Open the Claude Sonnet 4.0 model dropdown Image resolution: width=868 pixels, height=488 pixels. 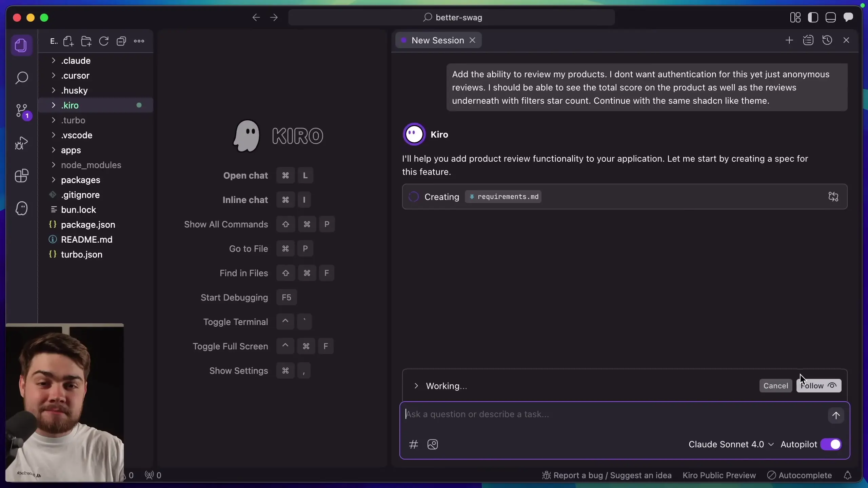(731, 444)
